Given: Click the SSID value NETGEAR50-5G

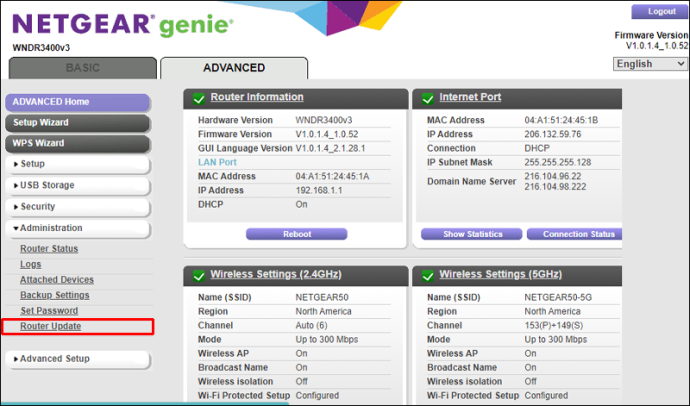Looking at the screenshot, I should (x=558, y=297).
